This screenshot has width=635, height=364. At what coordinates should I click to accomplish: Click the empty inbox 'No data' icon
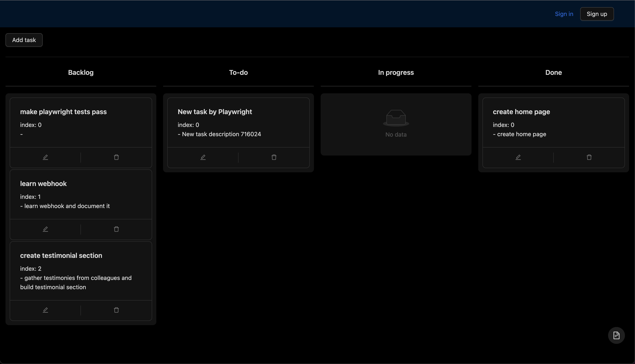click(x=396, y=118)
